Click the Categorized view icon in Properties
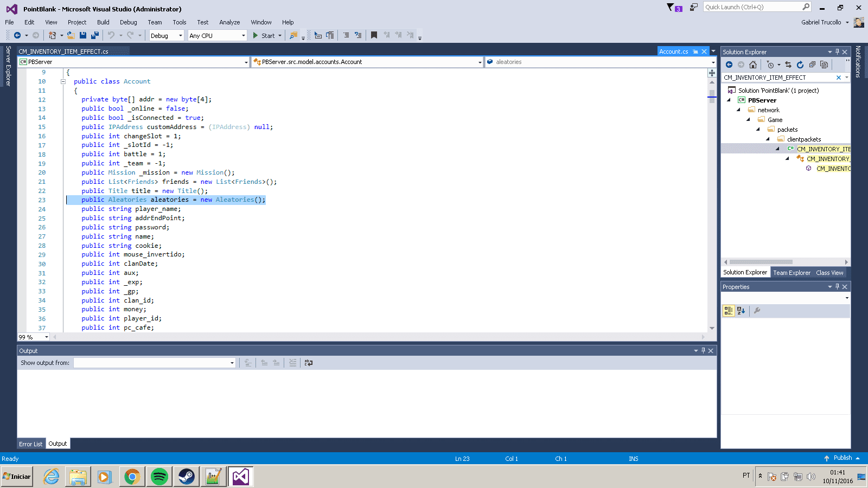The width and height of the screenshot is (868, 488). click(729, 311)
